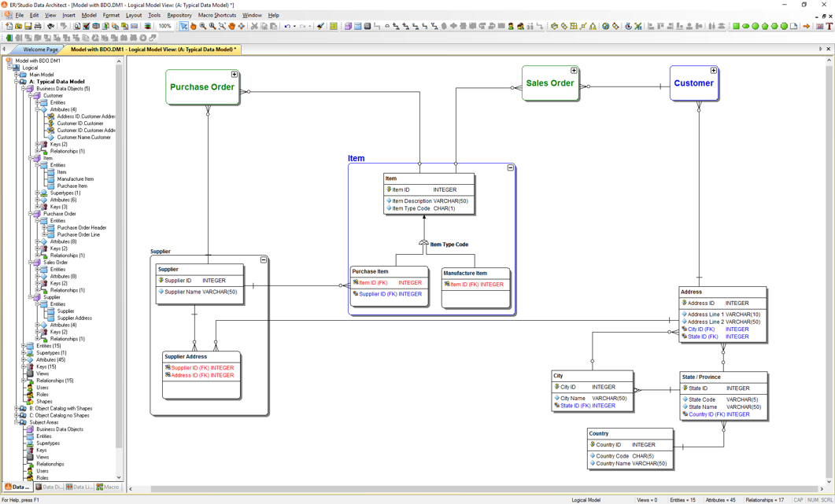Click the Print icon in toolbar

(x=38, y=26)
